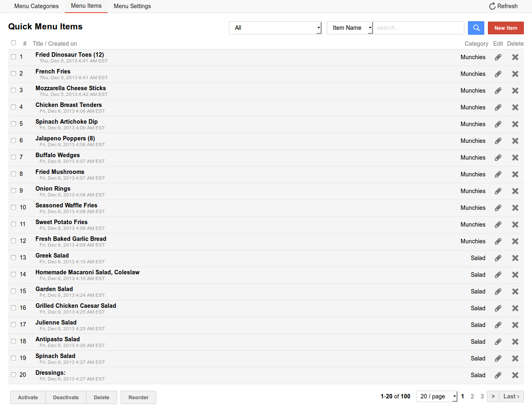Image resolution: width=532 pixels, height=407 pixels.
Task: Expand the Item Name search field dropdown
Action: click(350, 28)
